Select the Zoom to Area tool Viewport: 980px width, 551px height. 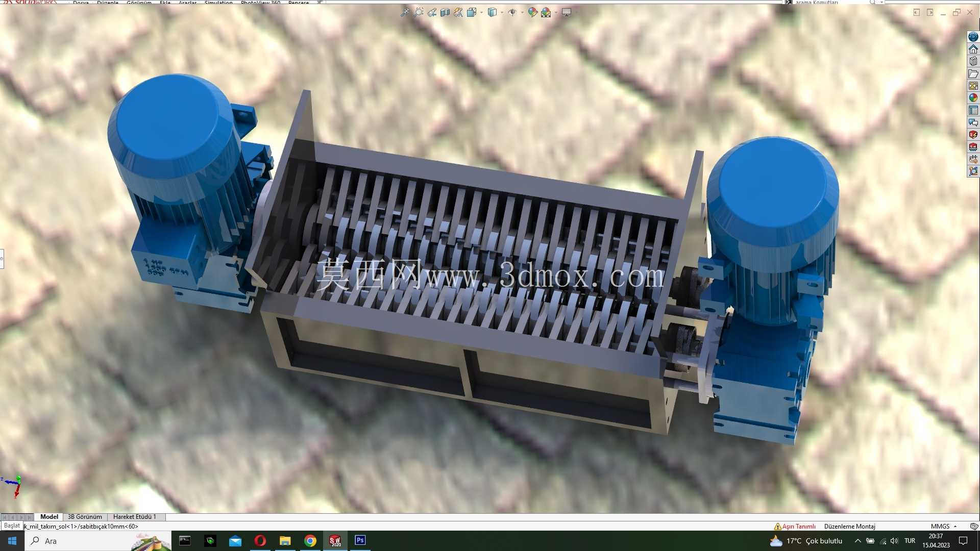[x=419, y=12]
